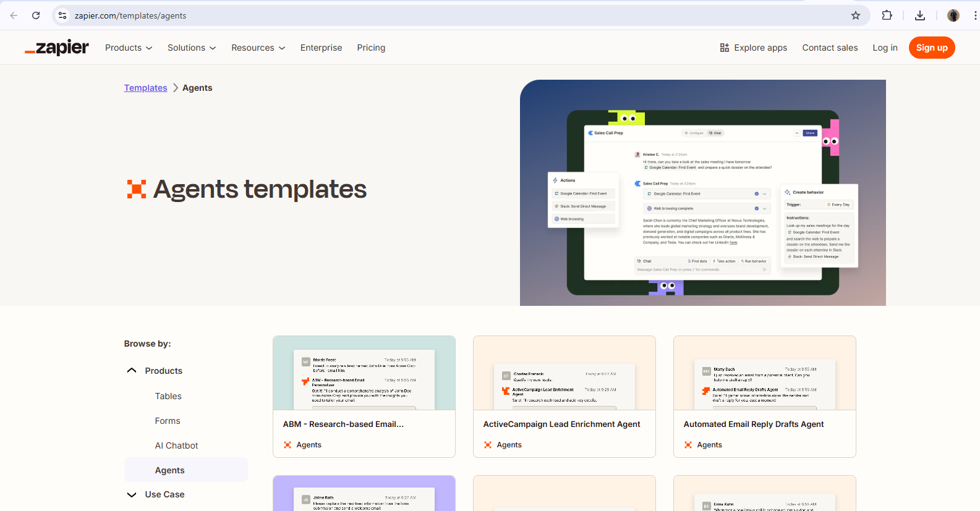Viewport: 980px width, 511px height.
Task: Collapse the Products section in Browse by
Action: [x=132, y=371]
